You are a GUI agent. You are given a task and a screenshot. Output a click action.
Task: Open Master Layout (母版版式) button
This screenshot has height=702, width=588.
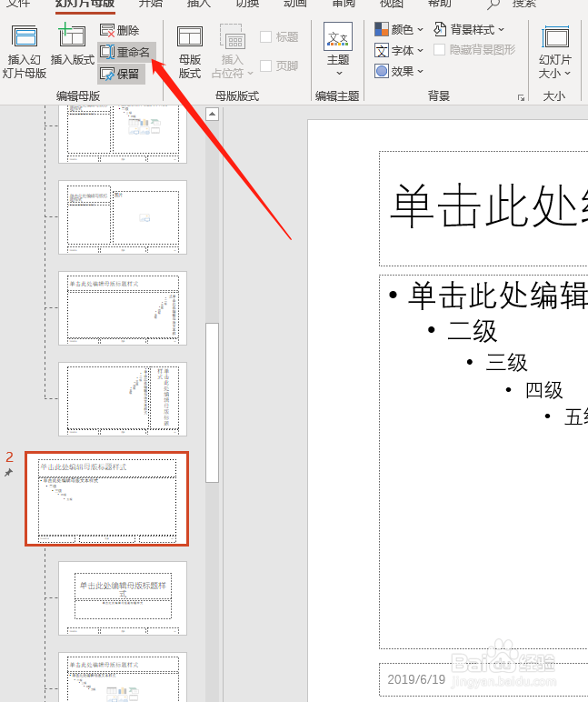(x=190, y=52)
